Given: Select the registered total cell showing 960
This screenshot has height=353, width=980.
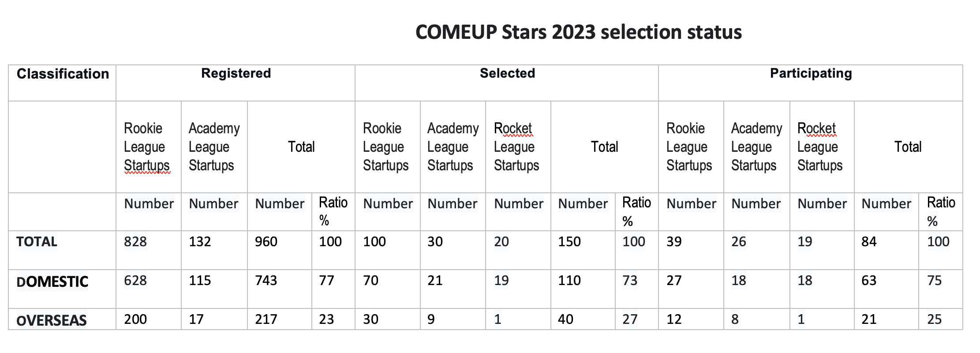Looking at the screenshot, I should [266, 242].
